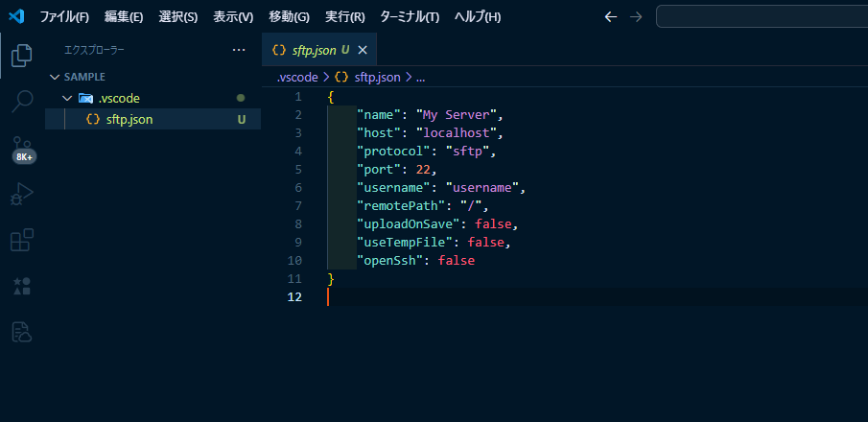868x422 pixels.
Task: Select the .vscode folder name in tree
Action: 119,99
